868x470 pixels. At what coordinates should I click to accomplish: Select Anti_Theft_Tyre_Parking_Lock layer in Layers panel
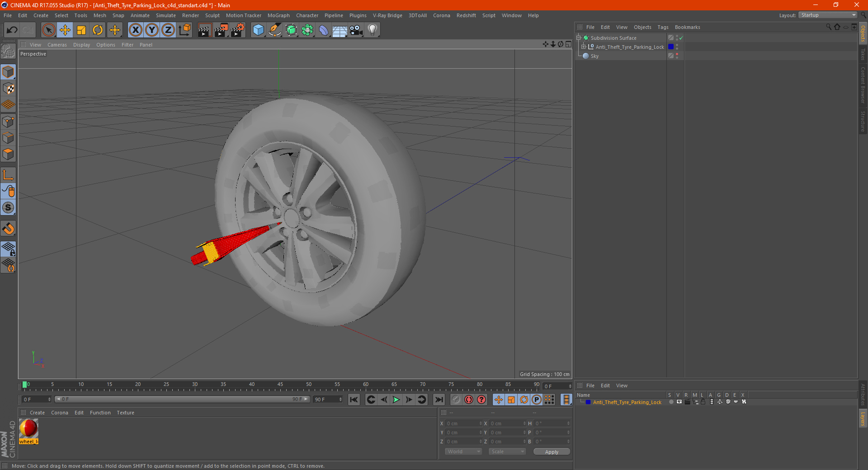point(627,402)
